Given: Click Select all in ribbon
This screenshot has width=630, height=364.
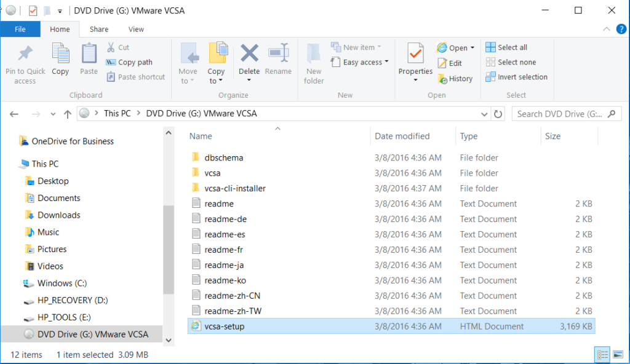Looking at the screenshot, I should (x=506, y=47).
